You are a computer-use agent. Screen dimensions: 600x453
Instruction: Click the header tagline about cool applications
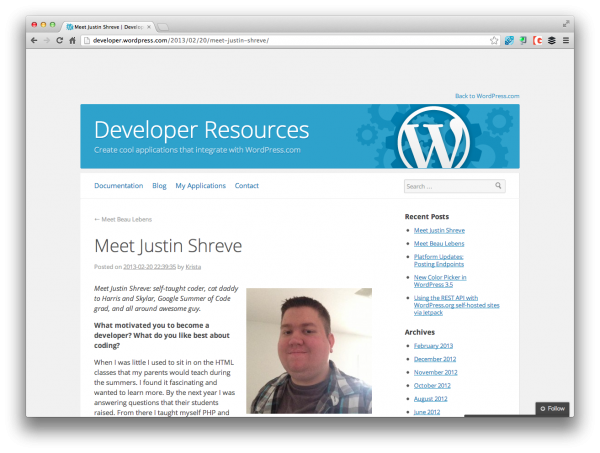(197, 150)
